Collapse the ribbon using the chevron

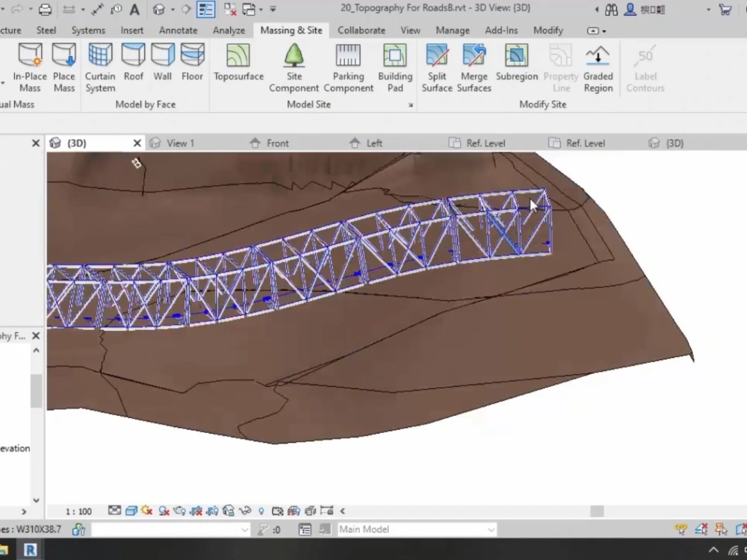pyautogui.click(x=592, y=30)
